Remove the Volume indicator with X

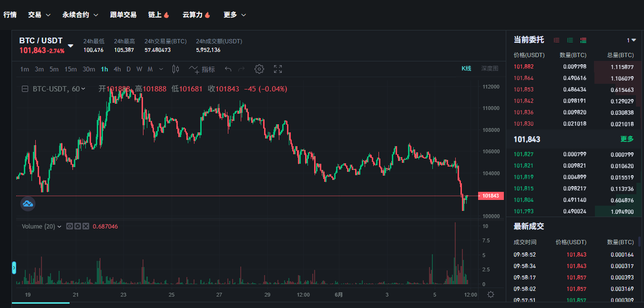86,226
